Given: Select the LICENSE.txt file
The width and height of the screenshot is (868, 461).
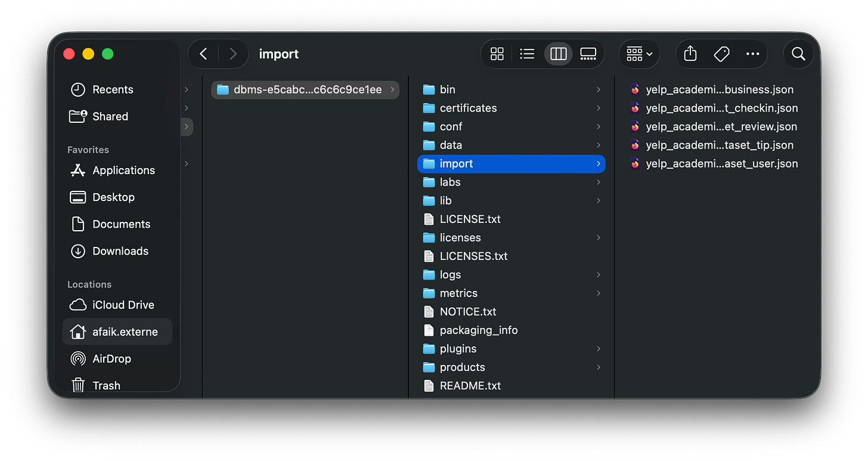Looking at the screenshot, I should coord(469,219).
